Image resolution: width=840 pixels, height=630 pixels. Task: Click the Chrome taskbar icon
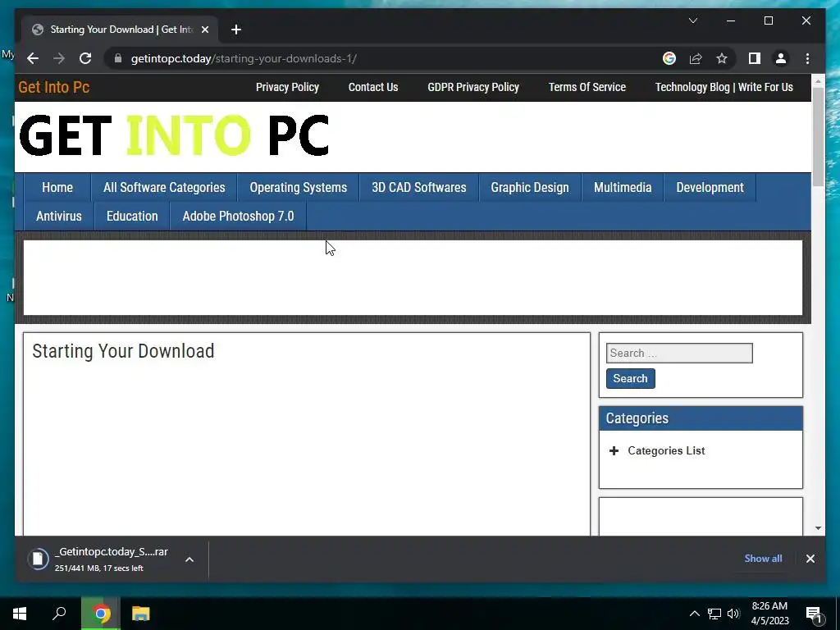coord(101,614)
